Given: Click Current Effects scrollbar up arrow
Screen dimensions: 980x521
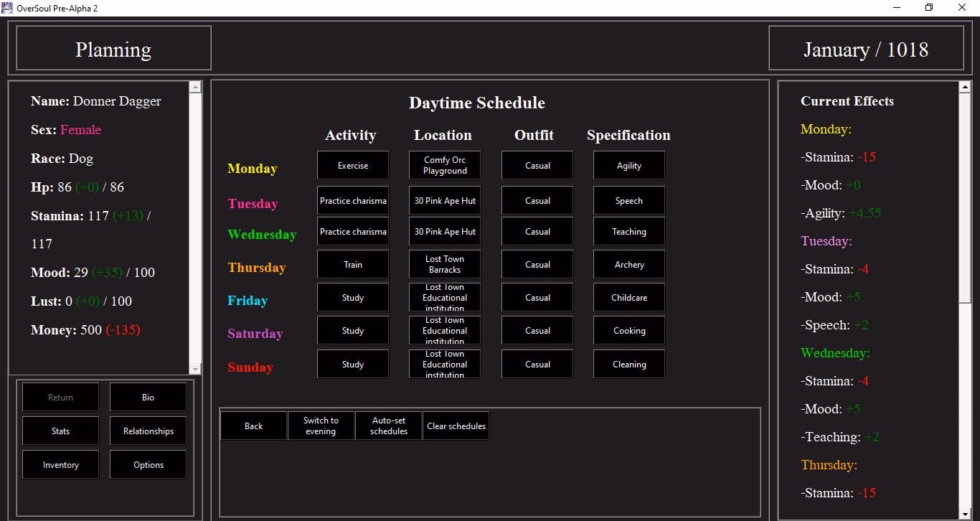Looking at the screenshot, I should coord(965,88).
